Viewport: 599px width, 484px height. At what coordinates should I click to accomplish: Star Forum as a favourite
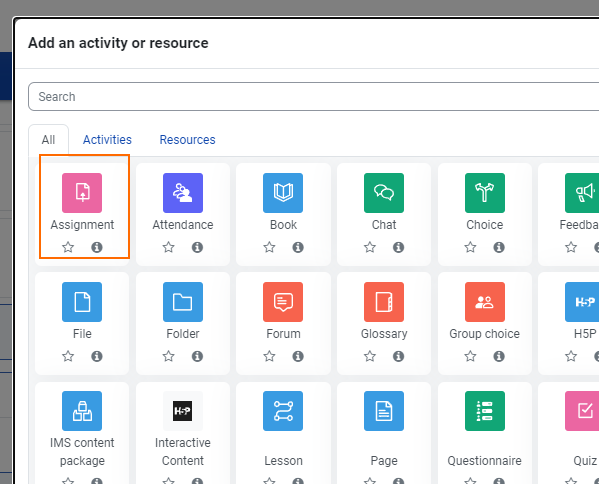pos(269,356)
